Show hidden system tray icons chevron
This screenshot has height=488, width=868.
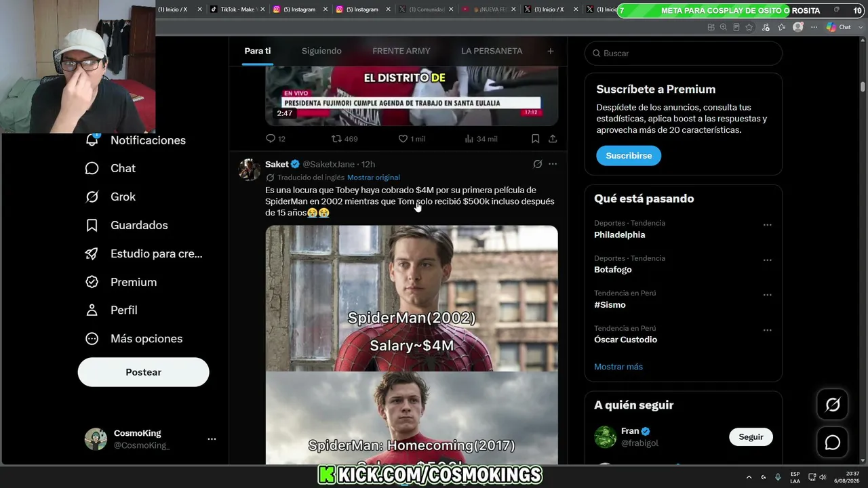click(x=749, y=477)
